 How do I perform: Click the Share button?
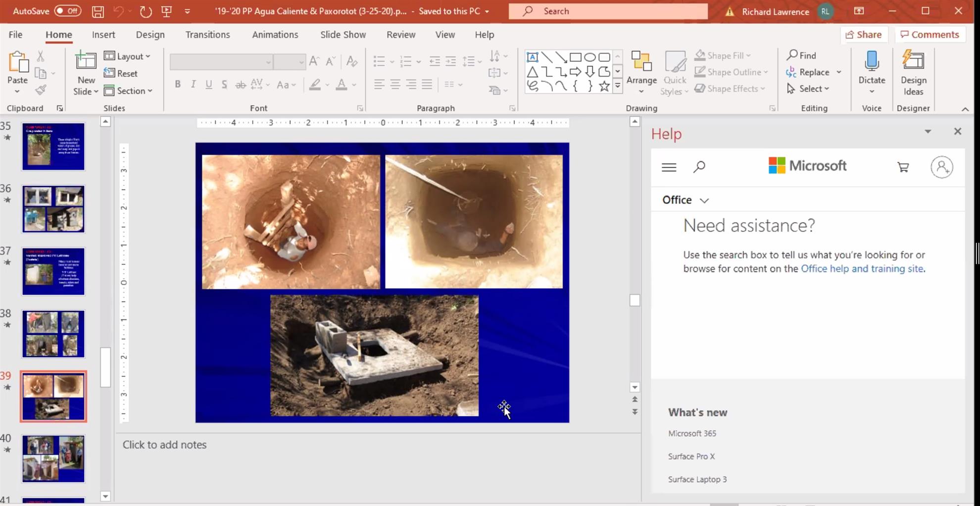pyautogui.click(x=864, y=35)
